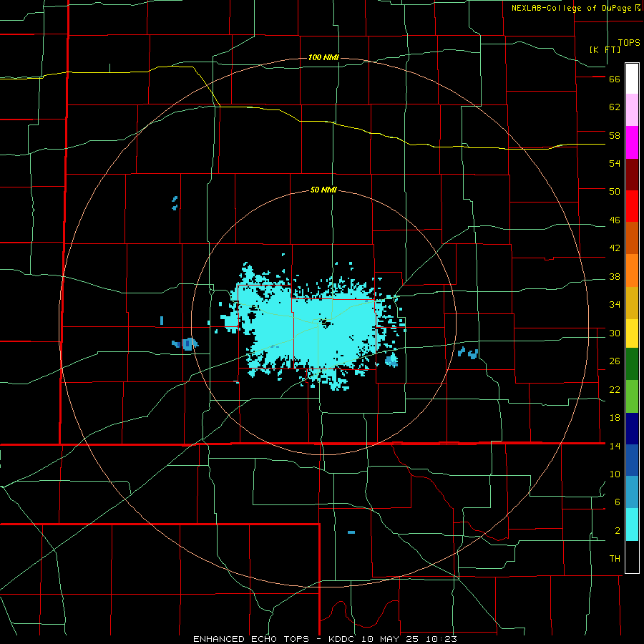The width and height of the screenshot is (644, 644).
Task: Click the '38' legend value
Action: pos(615,277)
